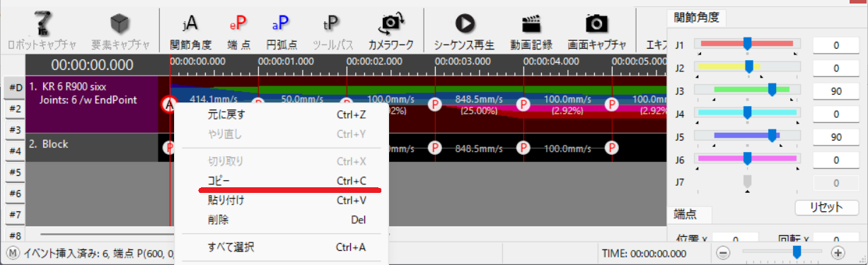Zoom out timeline with minus button
Image resolution: width=868 pixels, height=265 pixels.
tap(723, 252)
